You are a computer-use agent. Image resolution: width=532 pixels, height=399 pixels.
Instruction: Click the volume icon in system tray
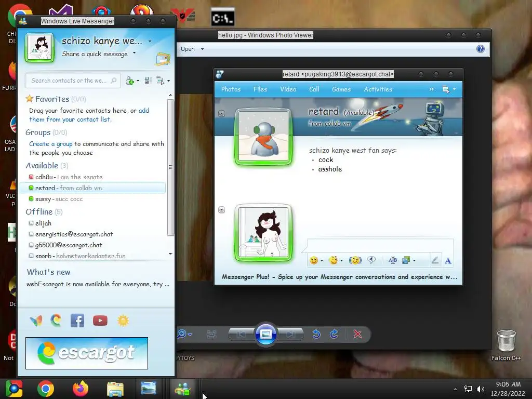click(x=481, y=389)
